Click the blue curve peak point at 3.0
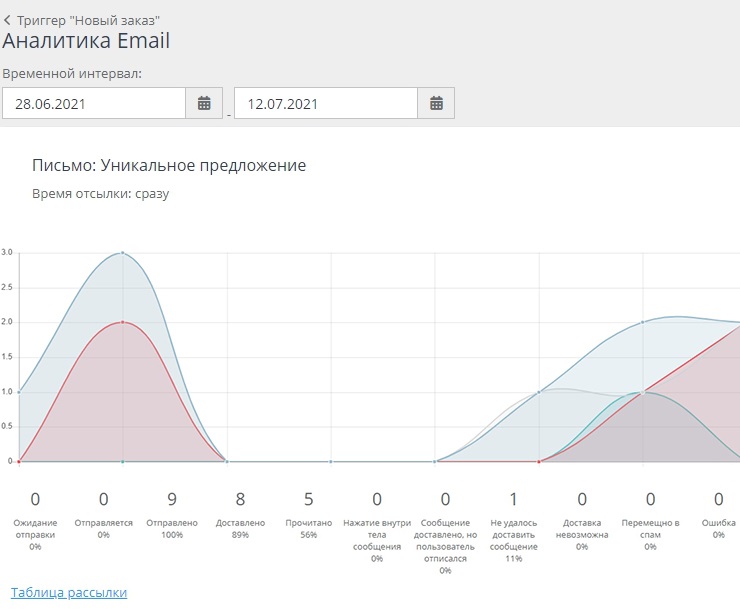The image size is (740, 613). (x=122, y=253)
